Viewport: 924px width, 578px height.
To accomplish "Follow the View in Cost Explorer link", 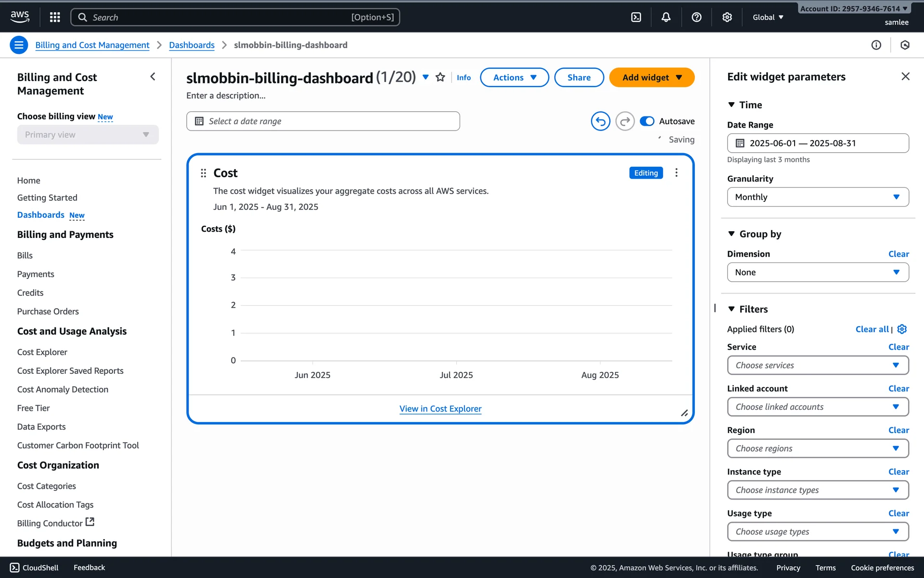I will 440,409.
